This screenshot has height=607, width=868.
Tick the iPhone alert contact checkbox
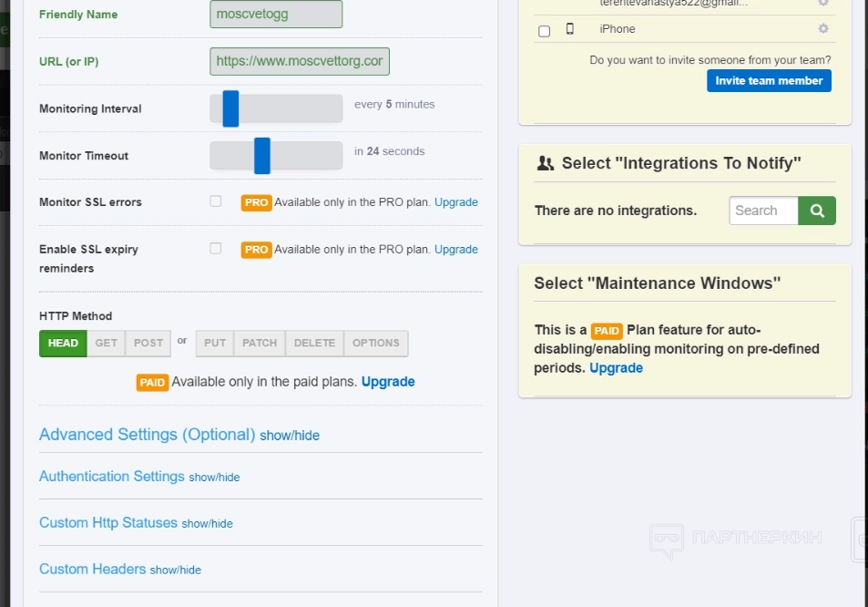coord(545,31)
